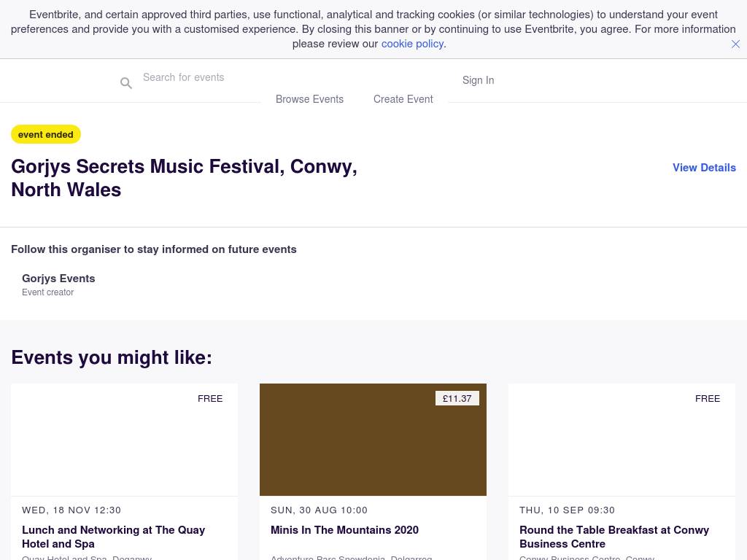Click the yellow event ended badge
Screen dimensions: 747x560
click(x=45, y=134)
